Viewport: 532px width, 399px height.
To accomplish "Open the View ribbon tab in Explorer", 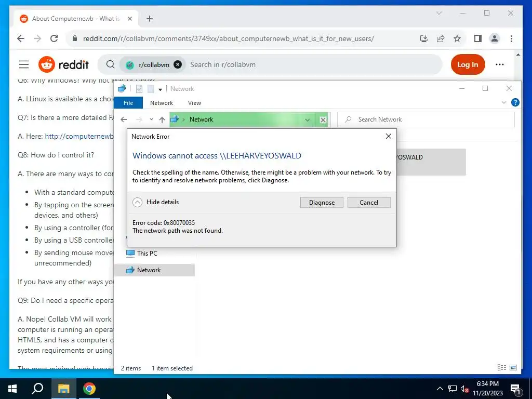I will click(x=194, y=103).
